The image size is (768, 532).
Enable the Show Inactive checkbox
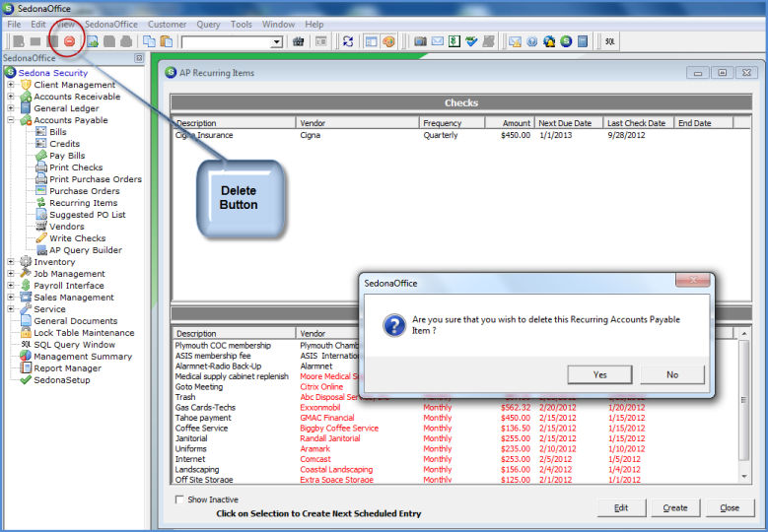point(179,499)
